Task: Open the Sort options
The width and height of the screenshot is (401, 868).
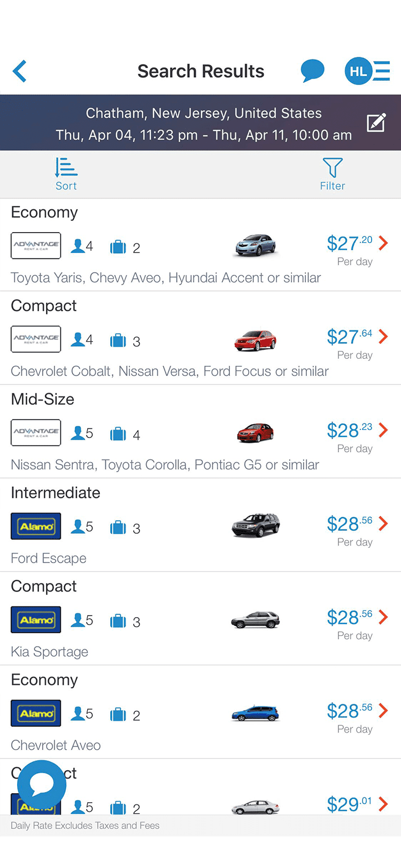Action: pyautogui.click(x=66, y=174)
